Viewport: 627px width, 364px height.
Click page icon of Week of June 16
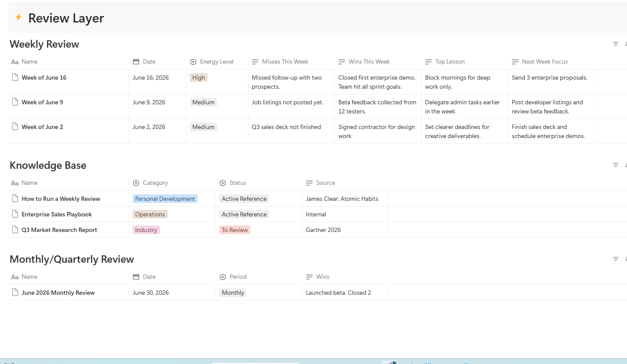15,77
